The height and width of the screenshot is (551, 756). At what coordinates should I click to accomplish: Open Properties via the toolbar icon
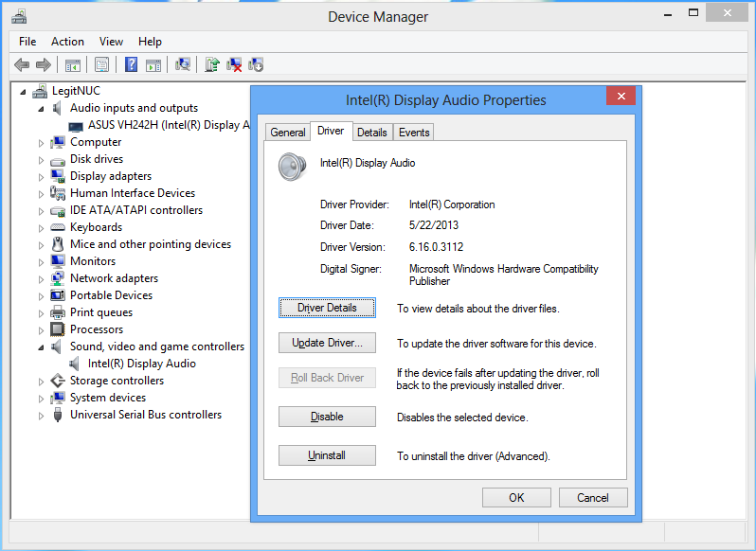click(101, 64)
